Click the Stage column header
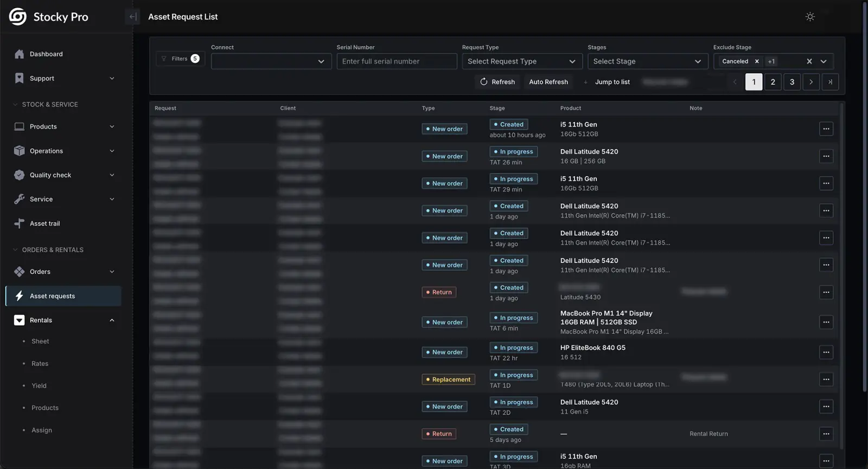The width and height of the screenshot is (868, 469). [x=497, y=108]
